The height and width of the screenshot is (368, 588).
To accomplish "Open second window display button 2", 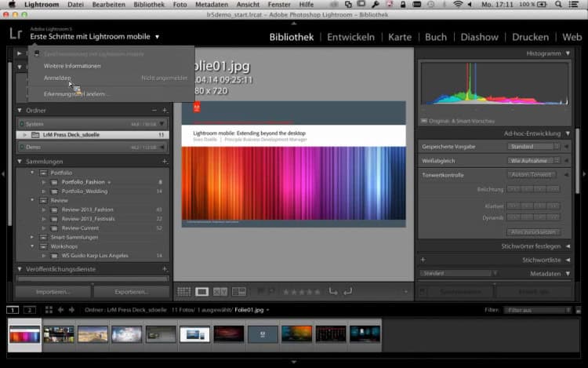I will (x=30, y=310).
